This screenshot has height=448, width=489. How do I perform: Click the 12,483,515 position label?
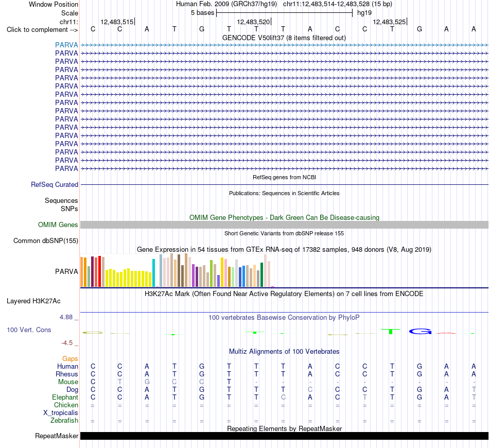tap(117, 22)
